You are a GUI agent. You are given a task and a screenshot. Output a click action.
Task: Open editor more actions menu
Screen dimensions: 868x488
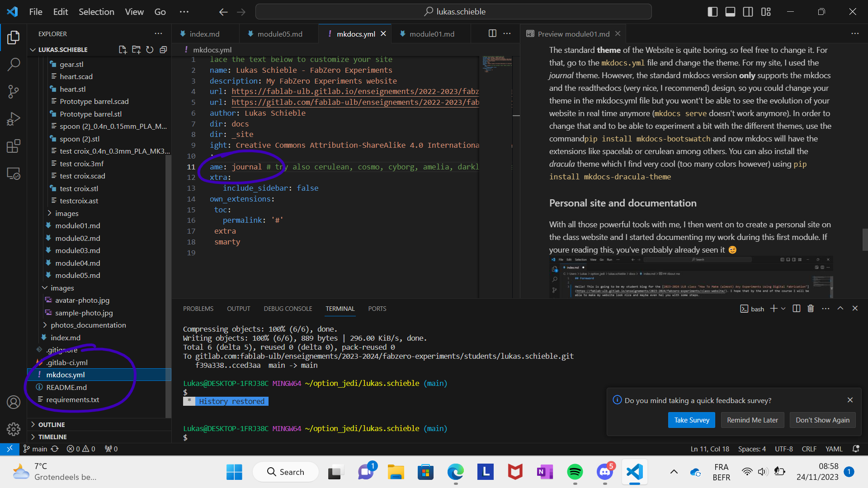point(507,33)
